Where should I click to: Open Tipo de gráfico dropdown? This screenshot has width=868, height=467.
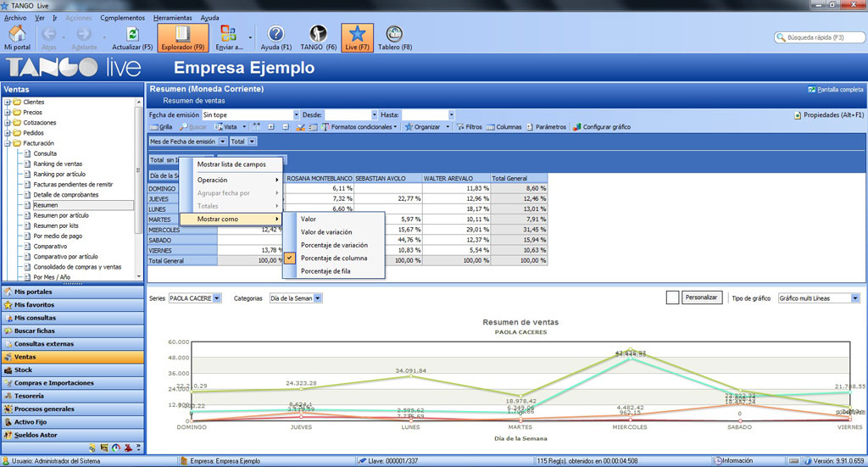[854, 298]
